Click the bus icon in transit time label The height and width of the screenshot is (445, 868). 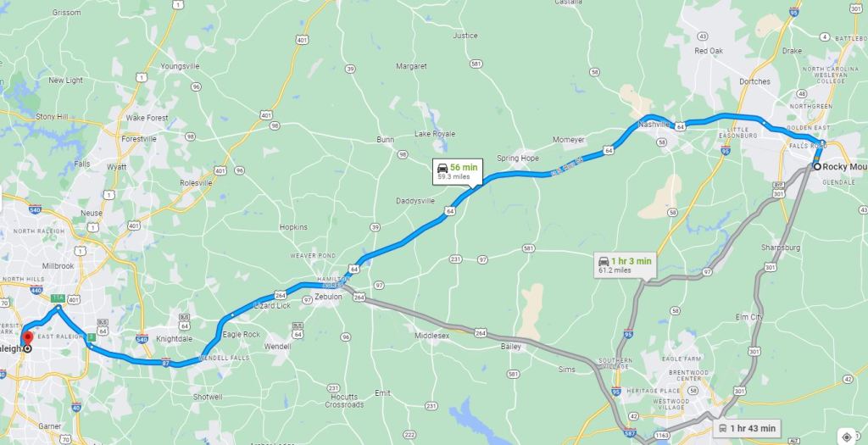point(723,428)
